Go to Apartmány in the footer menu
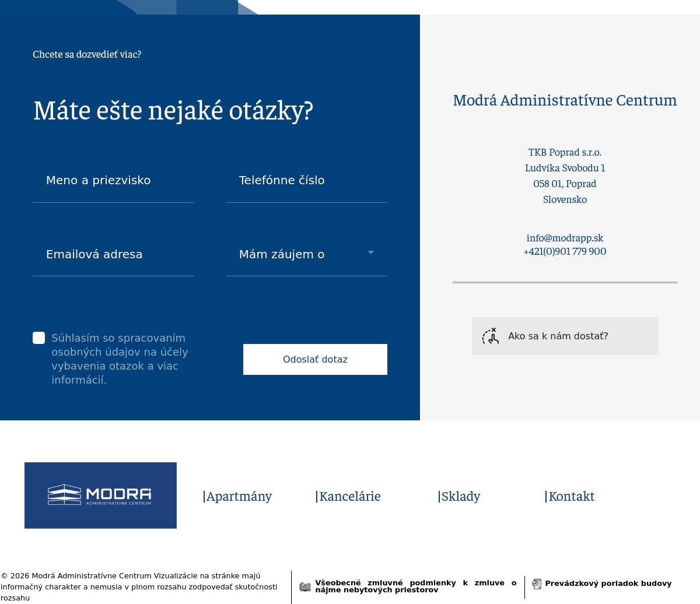This screenshot has height=604, width=700. coord(237,497)
